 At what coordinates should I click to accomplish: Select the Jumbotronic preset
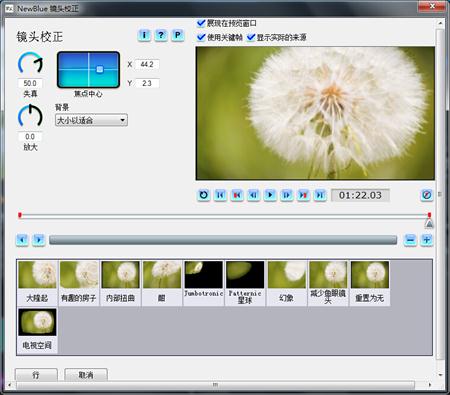pos(203,283)
